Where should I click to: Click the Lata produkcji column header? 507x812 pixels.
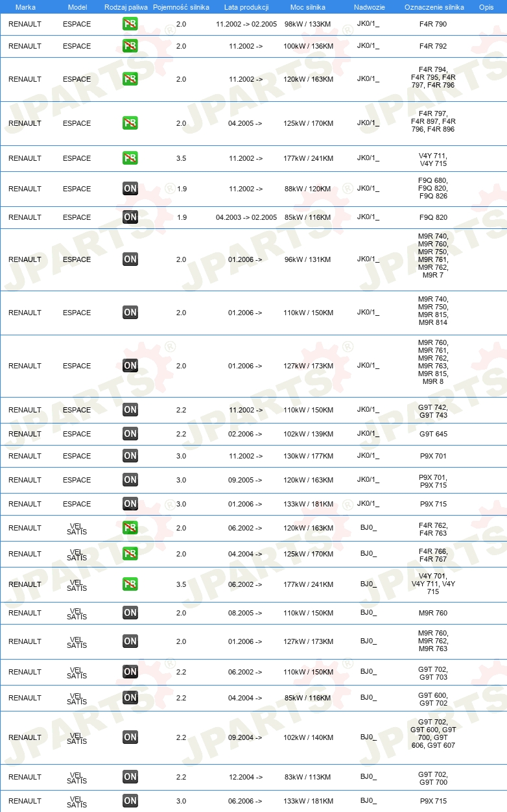coord(246,6)
